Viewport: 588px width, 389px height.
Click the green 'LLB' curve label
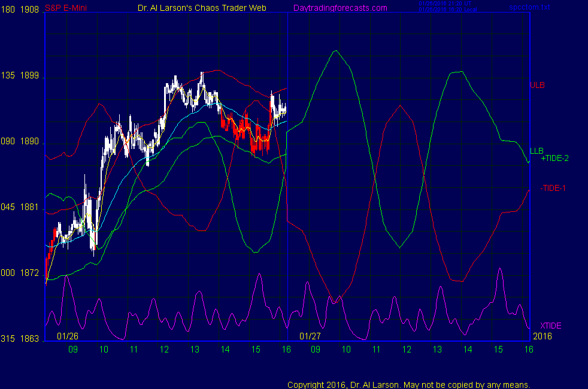(x=537, y=151)
